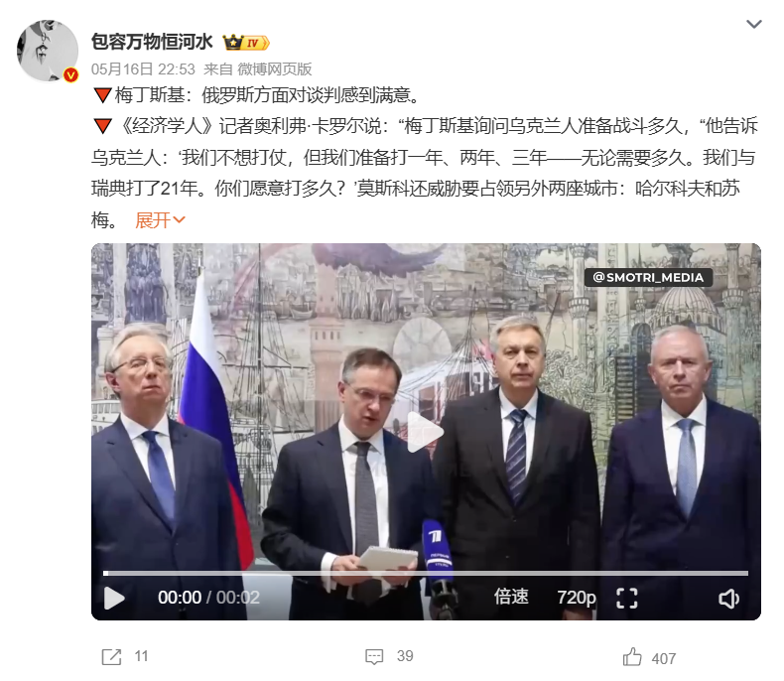Open the 倍速 playback speed menu

511,597
